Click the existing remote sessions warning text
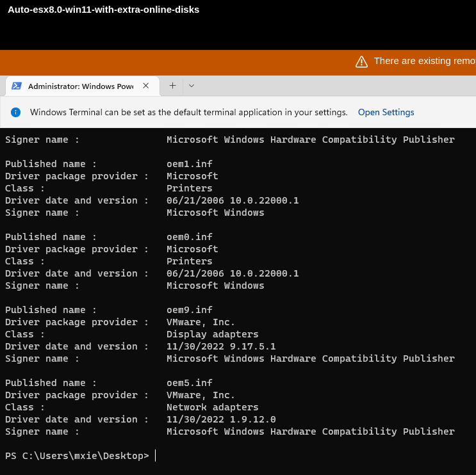The width and height of the screenshot is (476, 475). 424,61
